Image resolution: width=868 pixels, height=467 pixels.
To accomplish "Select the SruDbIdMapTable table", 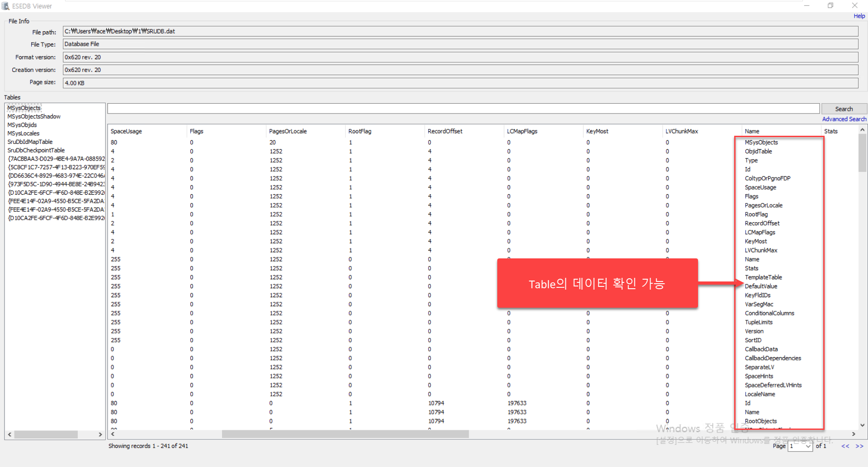I will [x=30, y=142].
